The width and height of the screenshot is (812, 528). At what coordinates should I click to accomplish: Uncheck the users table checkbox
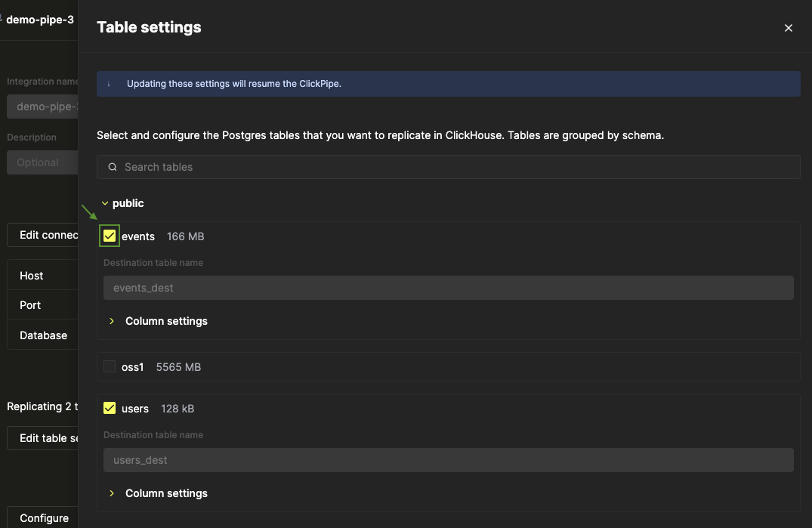point(110,409)
